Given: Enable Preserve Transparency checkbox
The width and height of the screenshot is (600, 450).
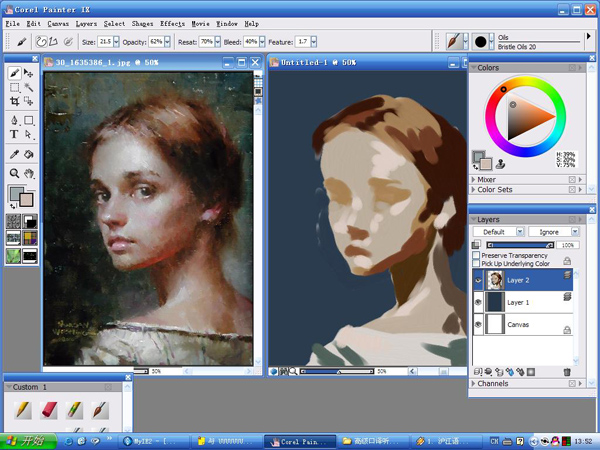Looking at the screenshot, I should 476,255.
